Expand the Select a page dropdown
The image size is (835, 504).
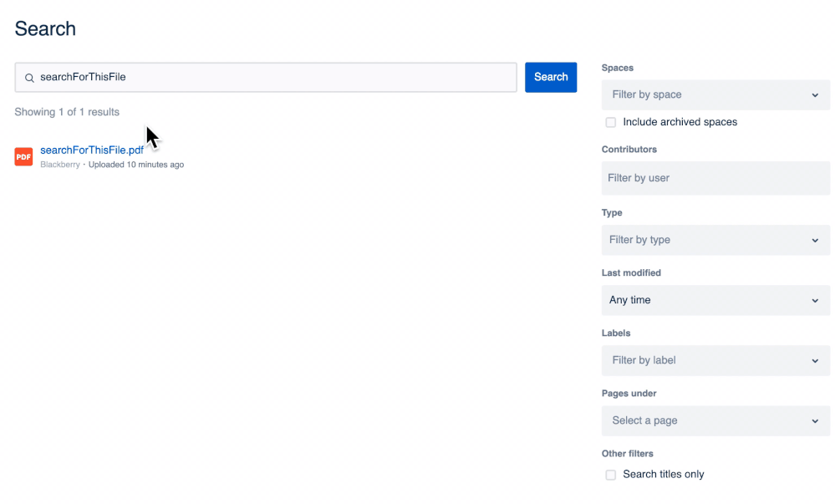715,420
